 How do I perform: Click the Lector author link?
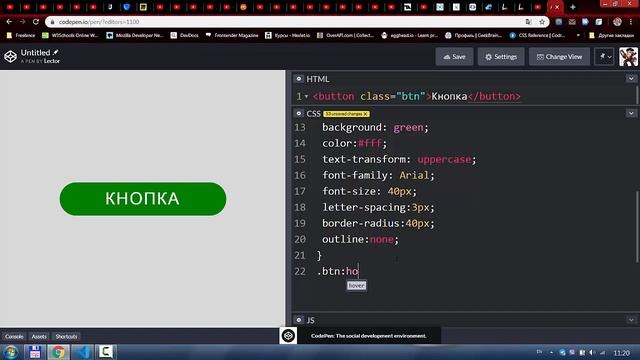pos(52,61)
